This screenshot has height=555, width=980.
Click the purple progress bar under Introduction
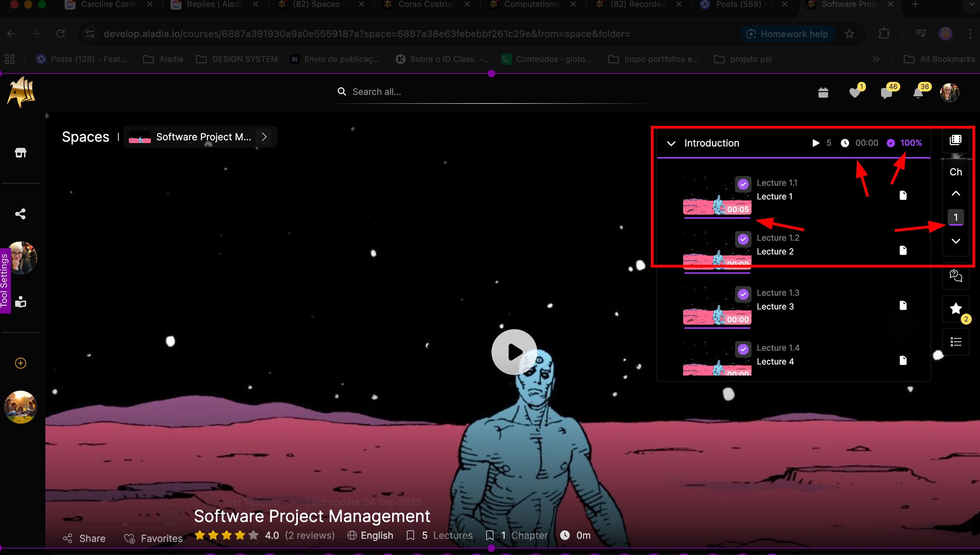(x=793, y=157)
